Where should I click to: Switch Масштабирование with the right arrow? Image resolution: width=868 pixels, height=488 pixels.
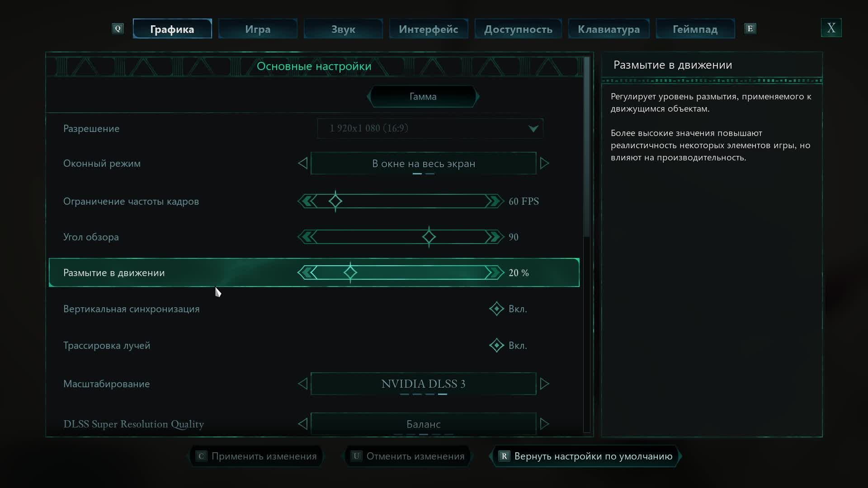tap(545, 384)
